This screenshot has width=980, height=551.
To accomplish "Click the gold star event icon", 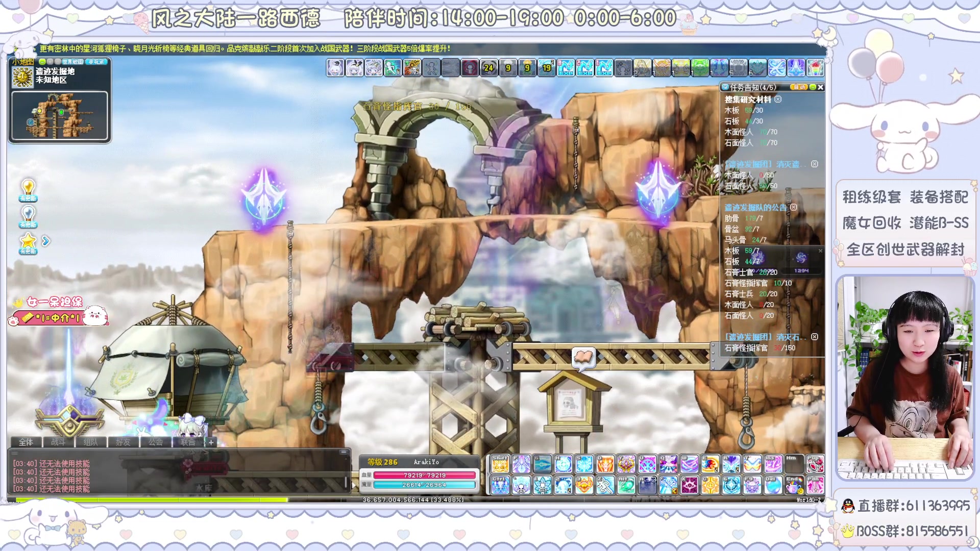I will point(28,243).
